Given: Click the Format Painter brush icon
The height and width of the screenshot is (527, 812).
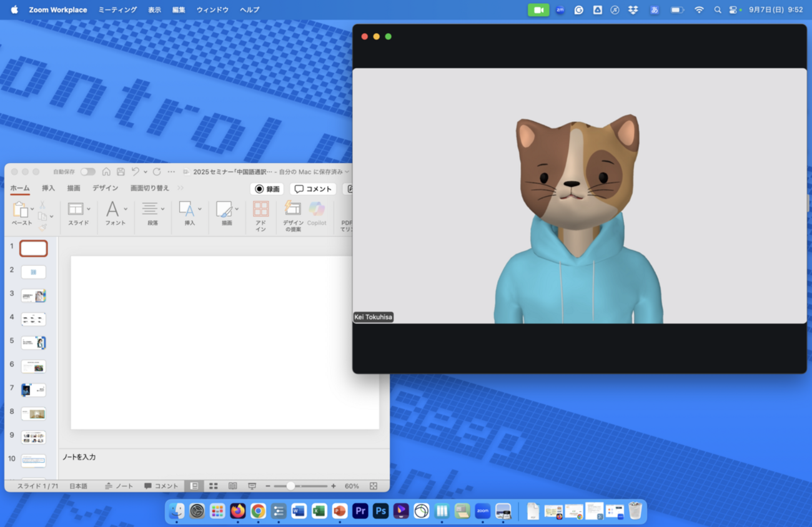Looking at the screenshot, I should point(42,227).
